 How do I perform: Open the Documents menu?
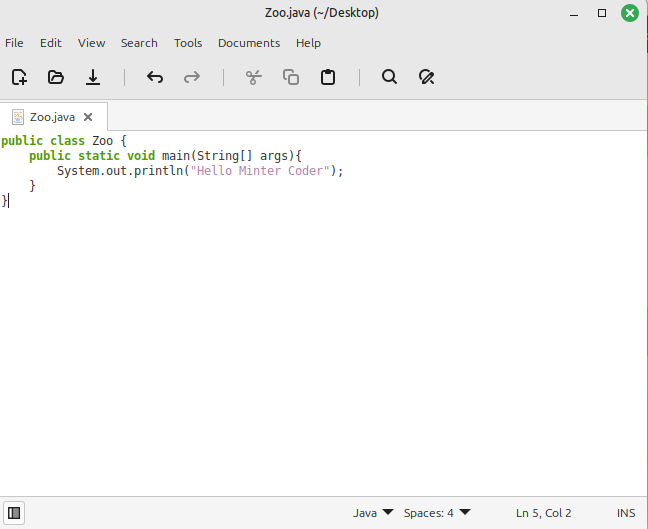click(249, 43)
